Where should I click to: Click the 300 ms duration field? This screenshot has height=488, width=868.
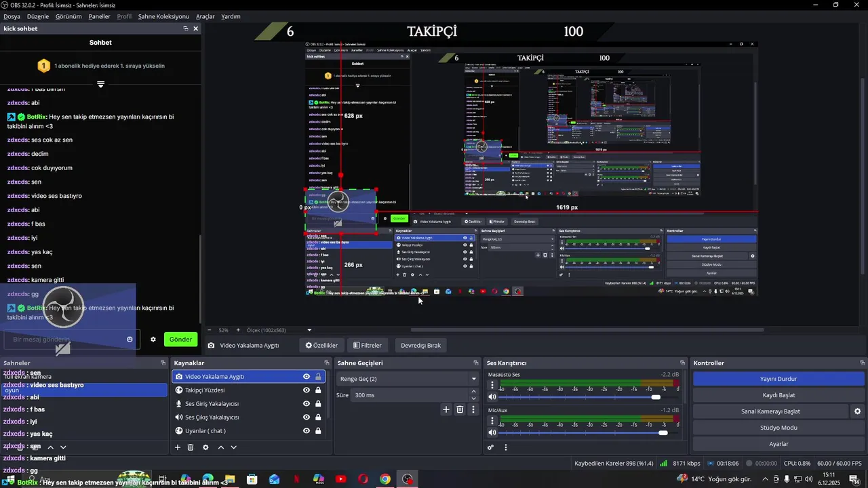pyautogui.click(x=410, y=395)
